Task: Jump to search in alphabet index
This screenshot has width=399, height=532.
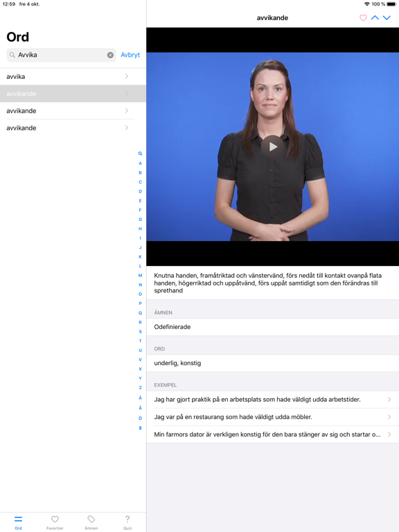Action: click(x=140, y=154)
